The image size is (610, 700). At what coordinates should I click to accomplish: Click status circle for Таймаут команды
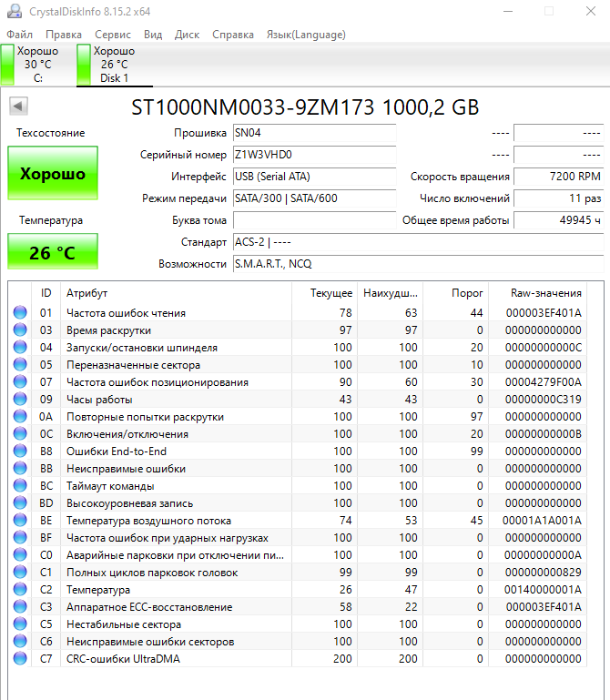pyautogui.click(x=20, y=485)
